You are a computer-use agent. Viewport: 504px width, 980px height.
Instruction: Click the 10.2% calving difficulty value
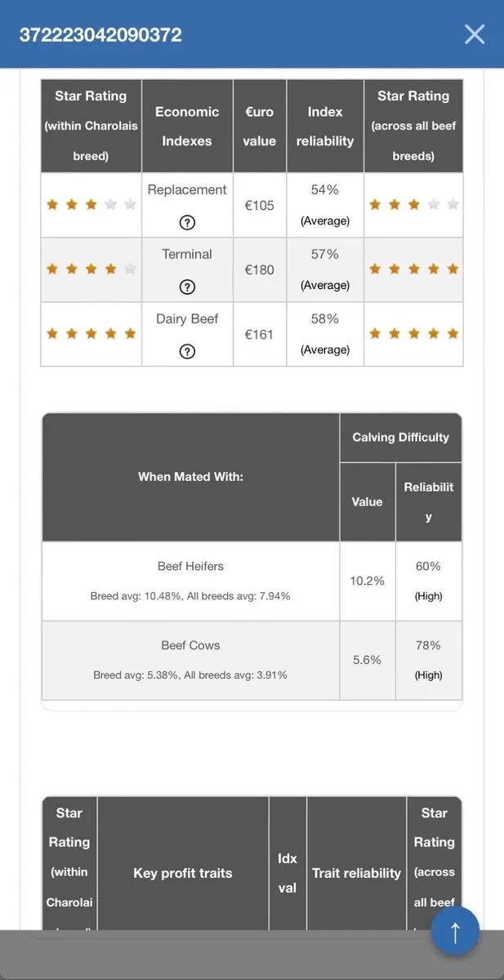368,581
